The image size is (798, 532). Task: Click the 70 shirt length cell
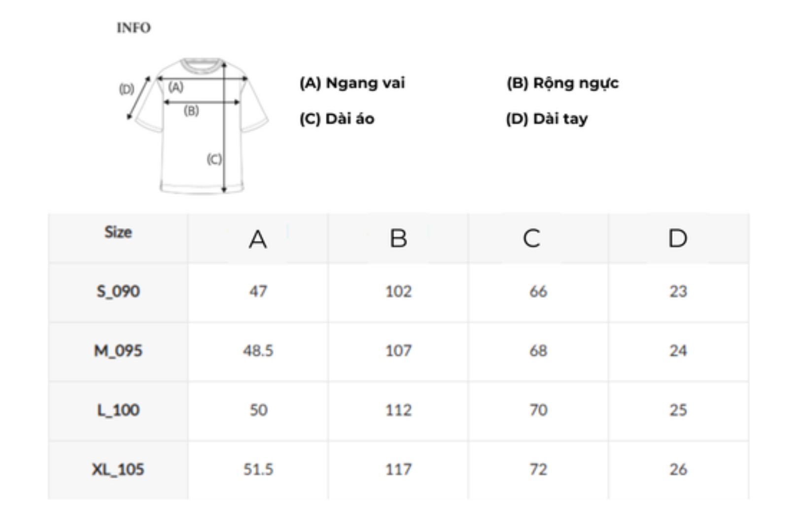(x=538, y=410)
